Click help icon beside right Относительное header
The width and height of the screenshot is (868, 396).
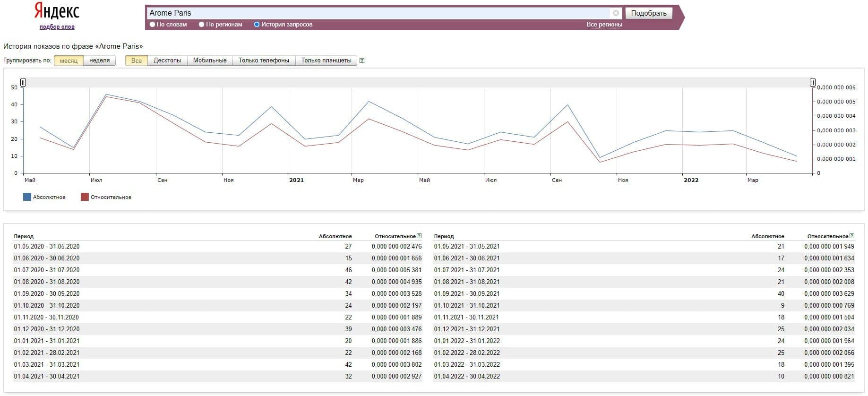tap(852, 236)
